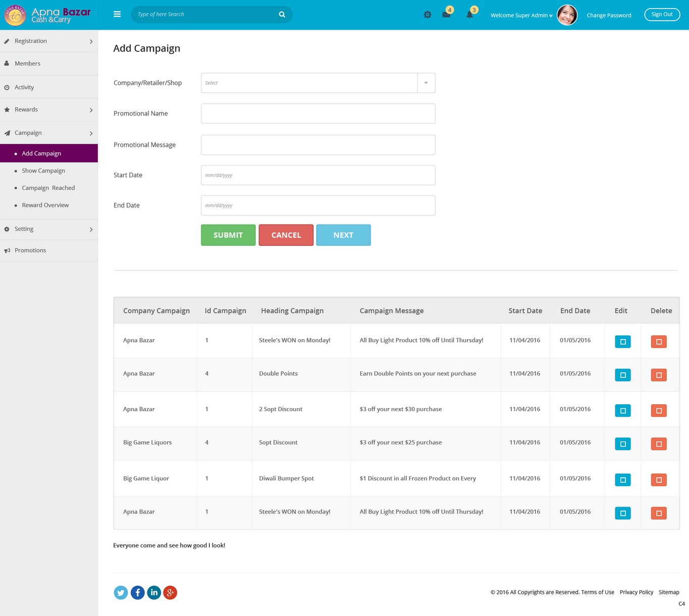Click the Id Campaign column header
The image size is (689, 616).
point(225,311)
